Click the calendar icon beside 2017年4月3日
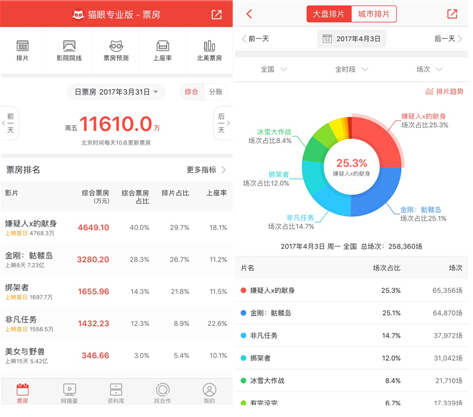Image resolution: width=473 pixels, height=417 pixels. point(327,39)
